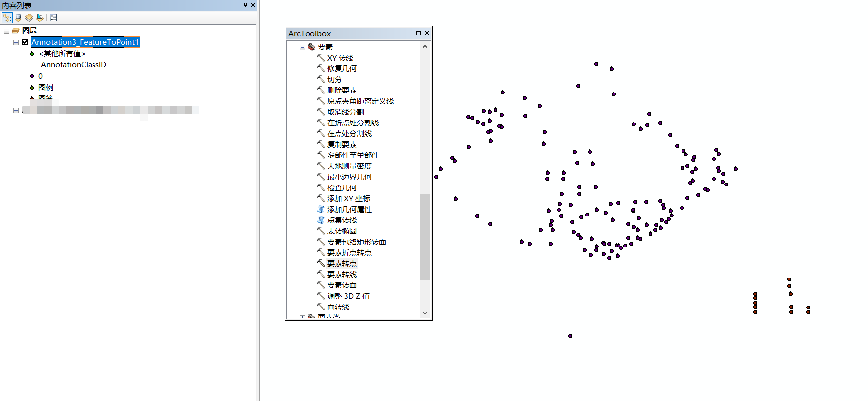Click script icon of 点集转线 tool
The height and width of the screenshot is (401, 868).
(x=321, y=220)
